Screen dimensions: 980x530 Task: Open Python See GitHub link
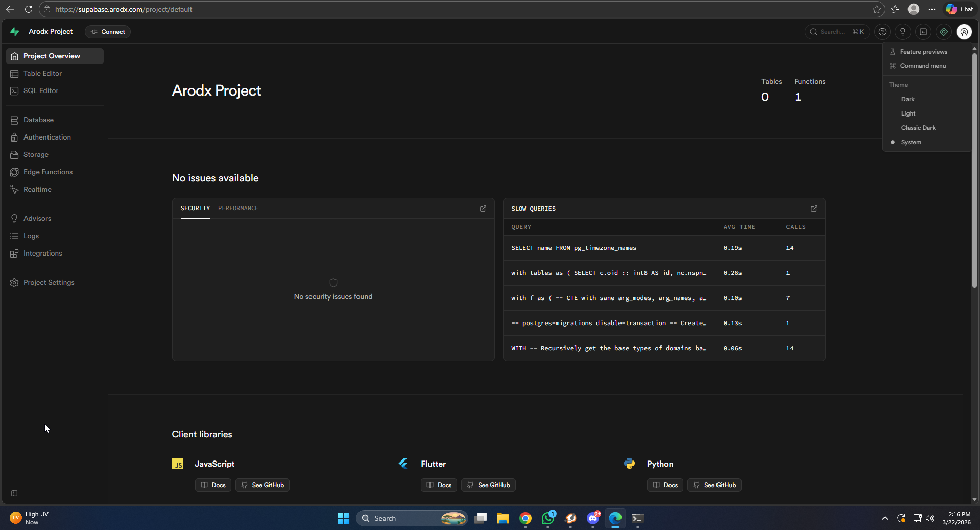[714, 485]
